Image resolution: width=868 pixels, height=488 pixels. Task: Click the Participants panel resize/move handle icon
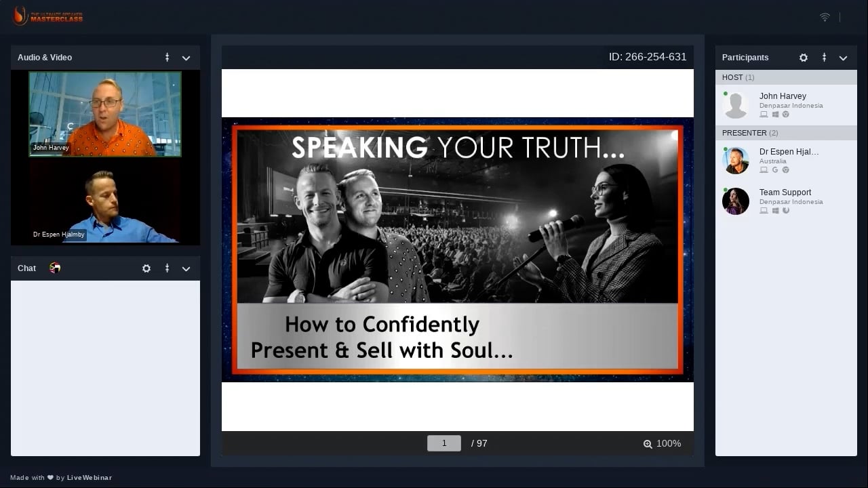coord(824,58)
